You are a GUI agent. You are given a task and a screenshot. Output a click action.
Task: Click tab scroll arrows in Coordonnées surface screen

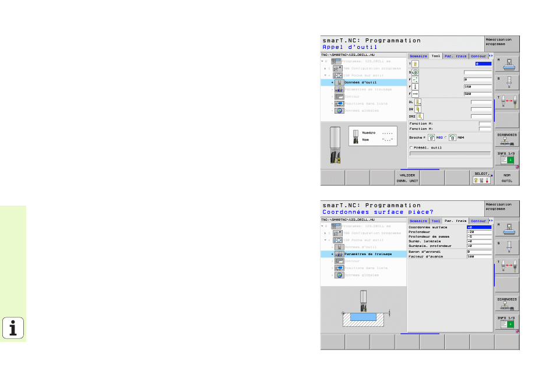491,220
